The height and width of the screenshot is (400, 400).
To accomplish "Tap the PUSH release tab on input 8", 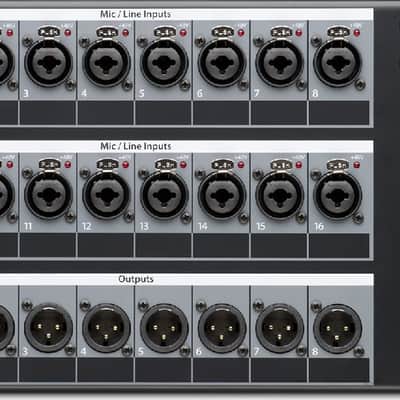I will point(338,32).
